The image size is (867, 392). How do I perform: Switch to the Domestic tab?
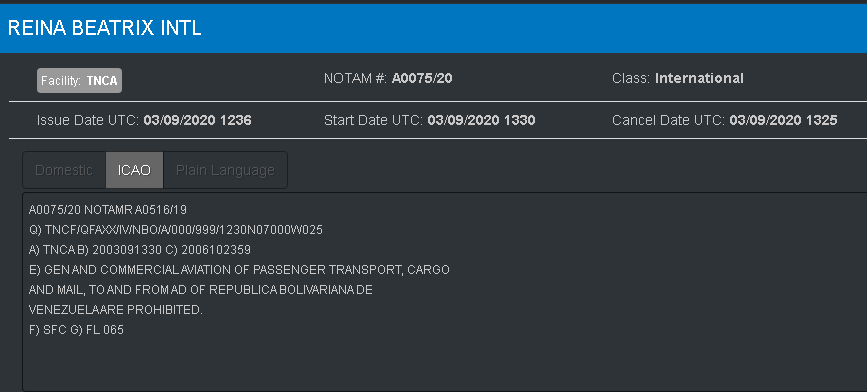click(64, 170)
